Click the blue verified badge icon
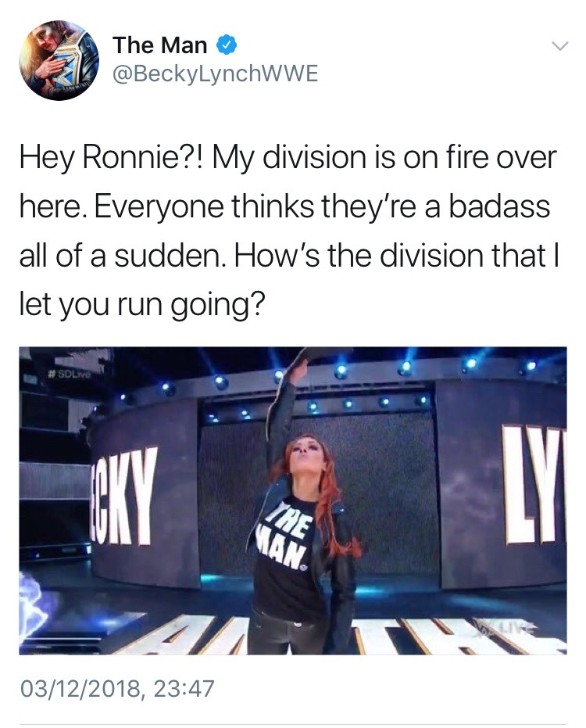Image resolution: width=586 pixels, height=728 pixels. tap(227, 45)
